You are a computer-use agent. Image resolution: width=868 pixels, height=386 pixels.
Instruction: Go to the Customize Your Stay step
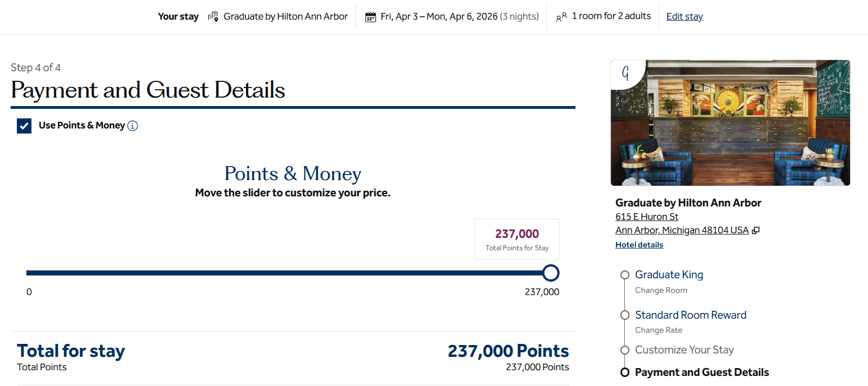[x=684, y=350]
